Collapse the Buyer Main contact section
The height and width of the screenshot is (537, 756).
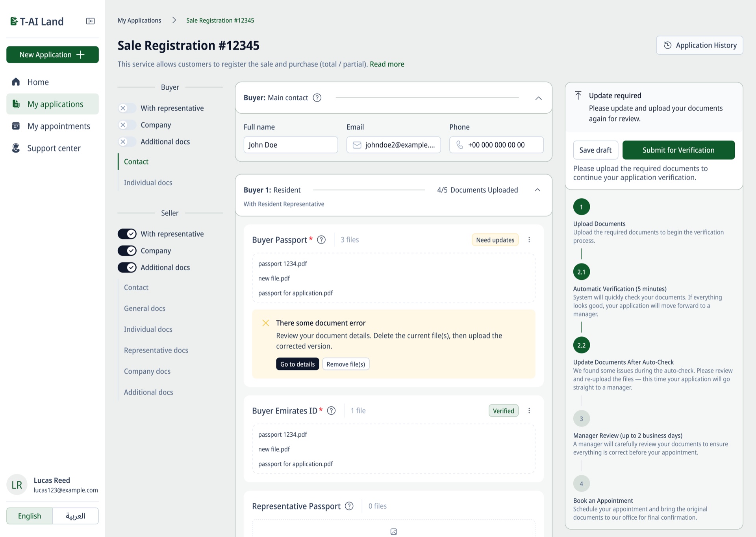pyautogui.click(x=538, y=98)
